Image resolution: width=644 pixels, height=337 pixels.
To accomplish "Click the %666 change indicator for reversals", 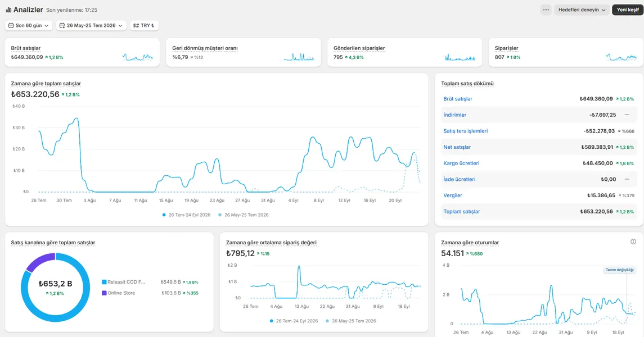I will 626,131.
